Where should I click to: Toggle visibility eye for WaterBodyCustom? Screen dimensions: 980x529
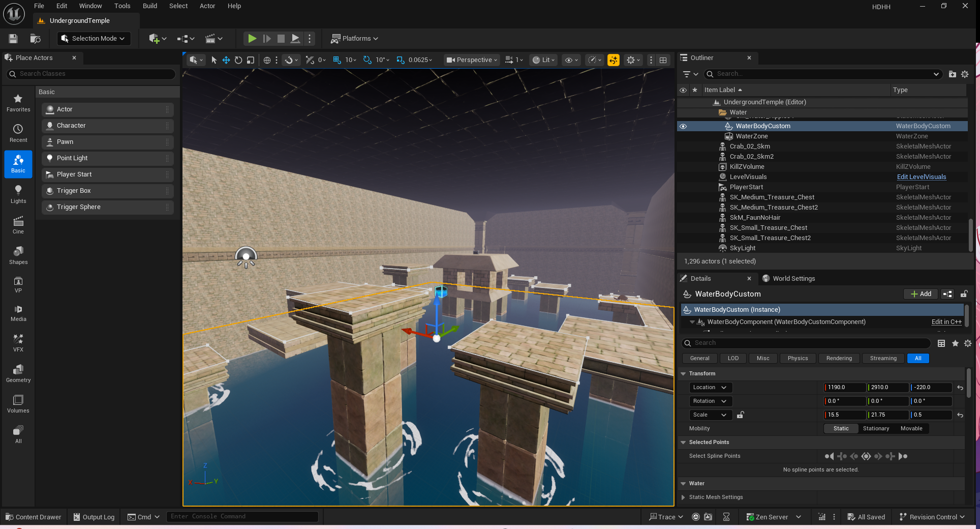pos(683,126)
